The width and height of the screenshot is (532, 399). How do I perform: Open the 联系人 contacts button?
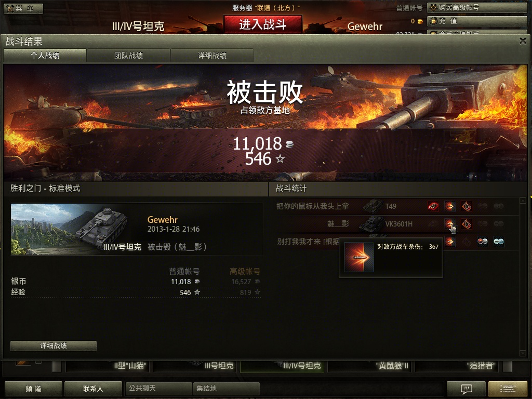pyautogui.click(x=93, y=389)
